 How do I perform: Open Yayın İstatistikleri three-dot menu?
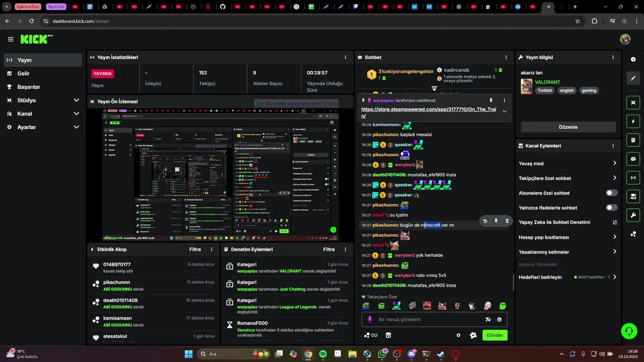[345, 57]
